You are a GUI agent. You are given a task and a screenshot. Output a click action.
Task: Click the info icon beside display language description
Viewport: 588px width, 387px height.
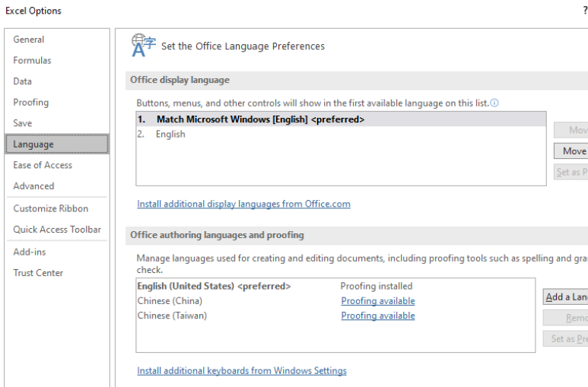coord(494,103)
